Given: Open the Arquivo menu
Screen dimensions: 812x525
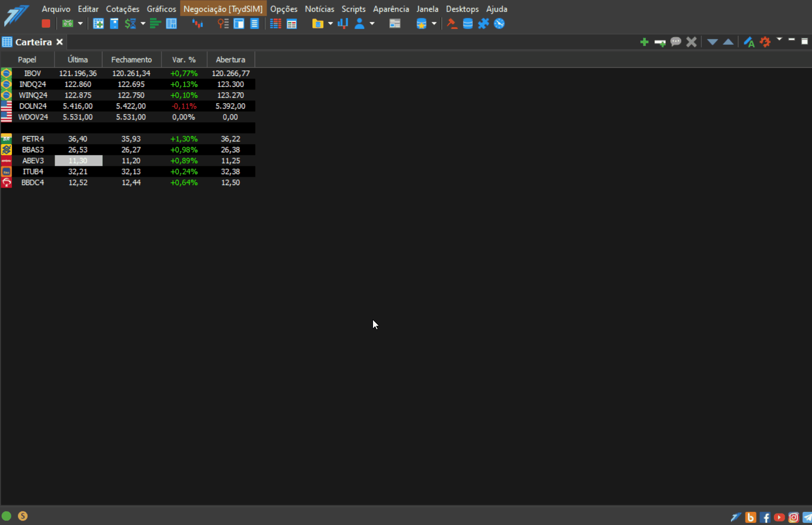Looking at the screenshot, I should (56, 9).
